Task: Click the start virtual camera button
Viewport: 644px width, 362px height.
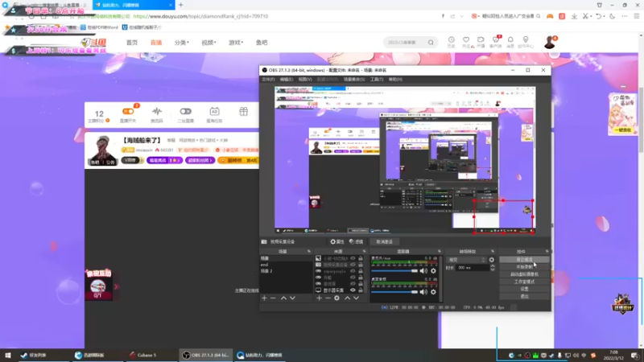Action: tap(525, 274)
